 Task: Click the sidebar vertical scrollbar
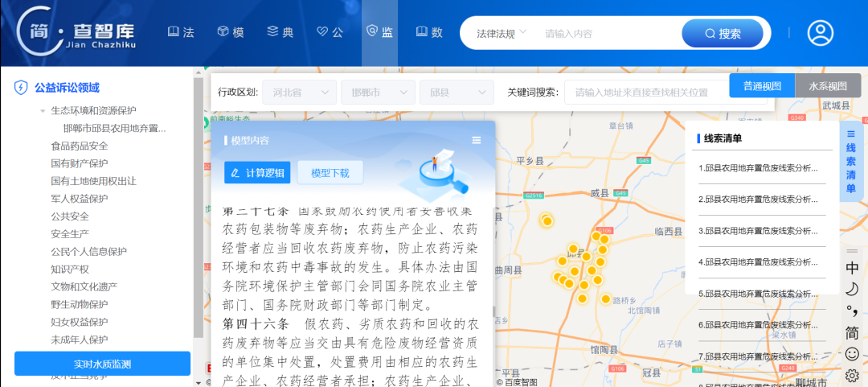pyautogui.click(x=199, y=208)
